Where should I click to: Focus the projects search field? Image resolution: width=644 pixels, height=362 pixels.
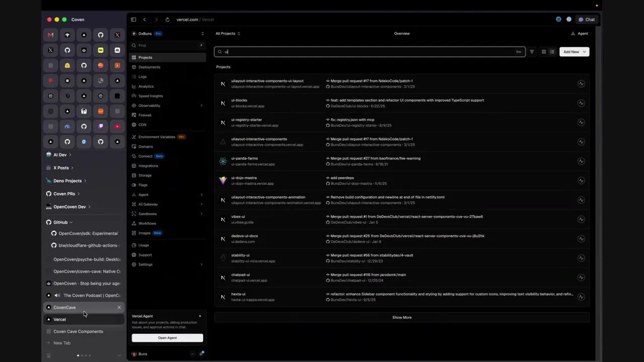click(370, 52)
